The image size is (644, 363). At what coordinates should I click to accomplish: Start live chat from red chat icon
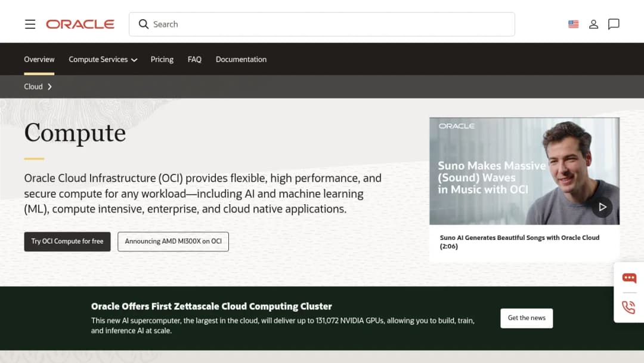coord(629,278)
